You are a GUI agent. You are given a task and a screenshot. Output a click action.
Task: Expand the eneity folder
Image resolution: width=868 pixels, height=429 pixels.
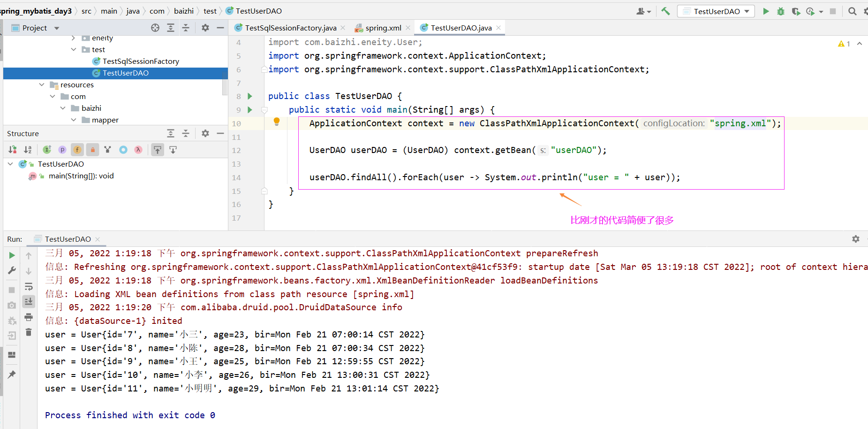73,38
